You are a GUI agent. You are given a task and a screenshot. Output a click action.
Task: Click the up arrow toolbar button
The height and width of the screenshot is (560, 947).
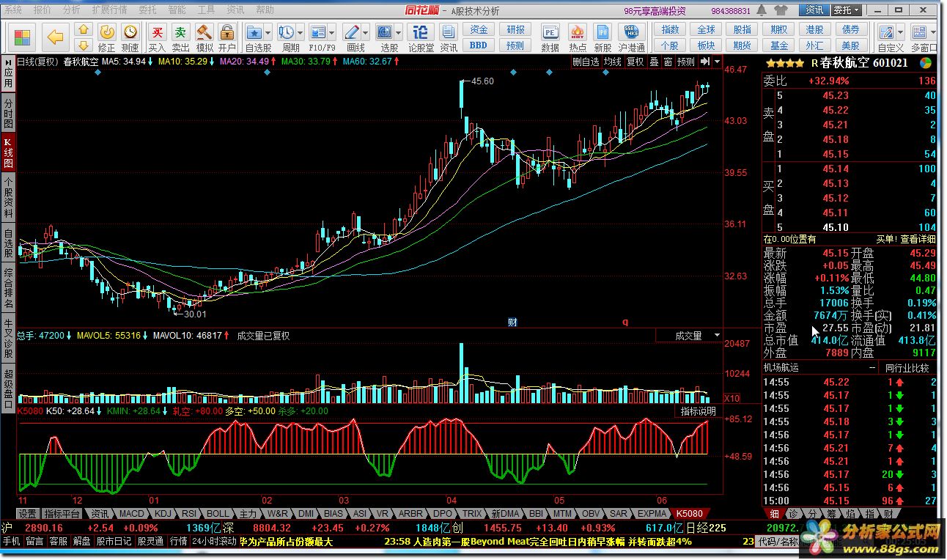pos(84,29)
